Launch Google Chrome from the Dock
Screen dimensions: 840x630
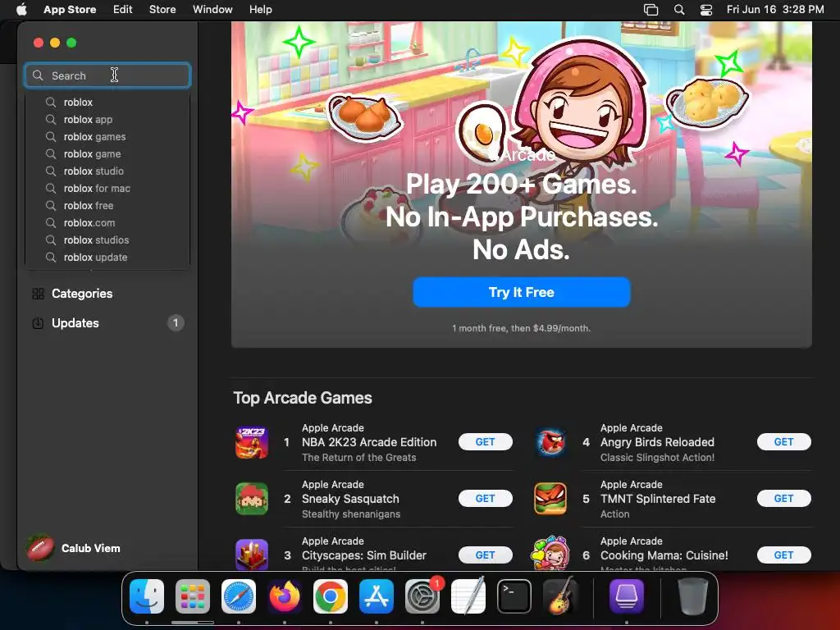coord(331,596)
